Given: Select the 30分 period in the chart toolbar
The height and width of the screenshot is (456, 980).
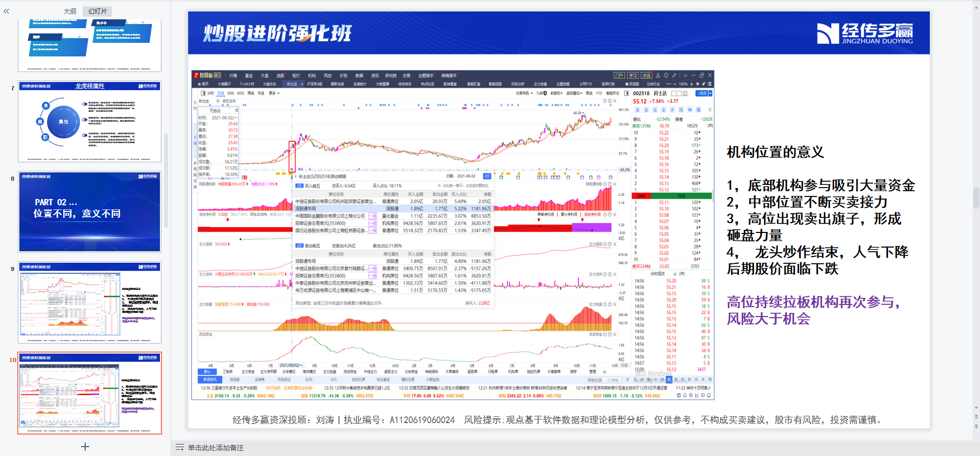Looking at the screenshot, I should pyautogui.click(x=230, y=93).
